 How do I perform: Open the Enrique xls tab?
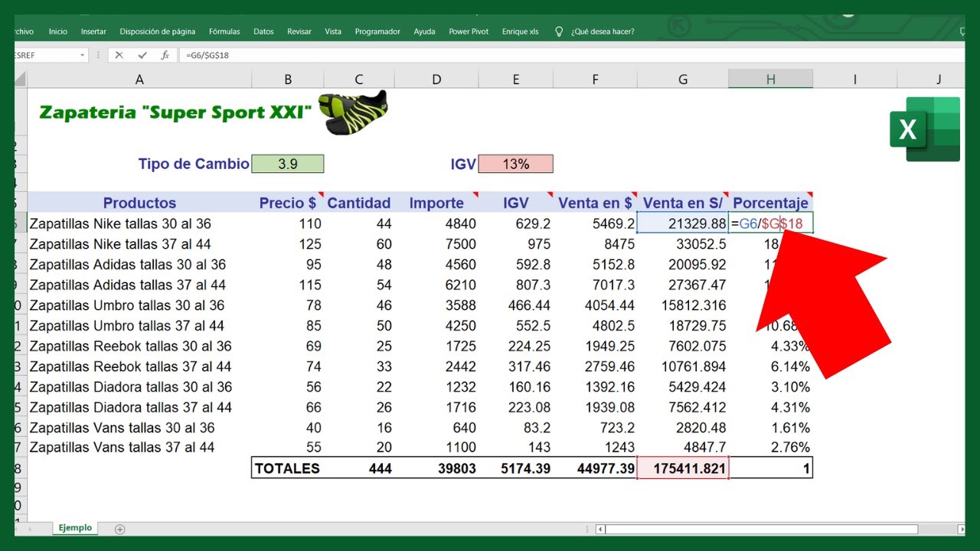[520, 31]
